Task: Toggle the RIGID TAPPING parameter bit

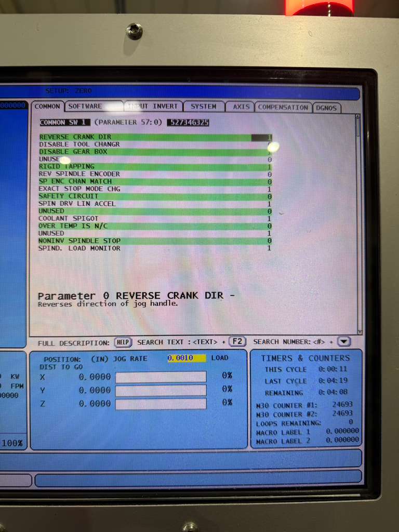Action: (269, 167)
